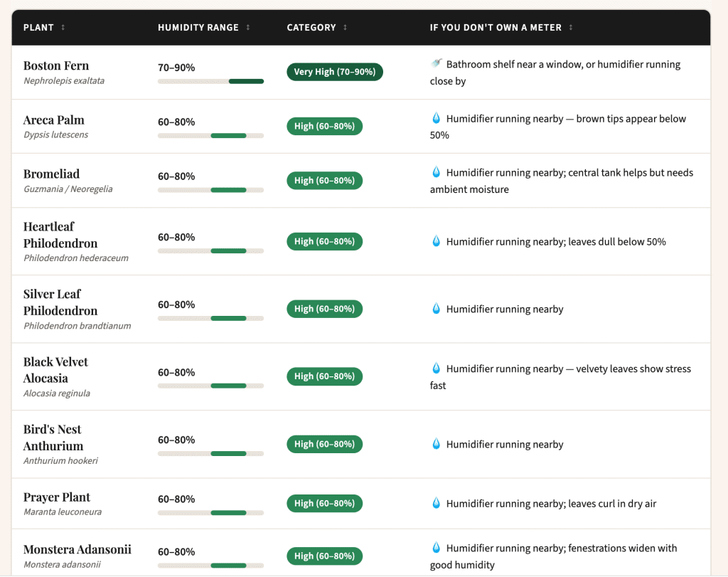Click the shower icon in the Boston Fern row
This screenshot has height=577, width=728.
coord(436,64)
